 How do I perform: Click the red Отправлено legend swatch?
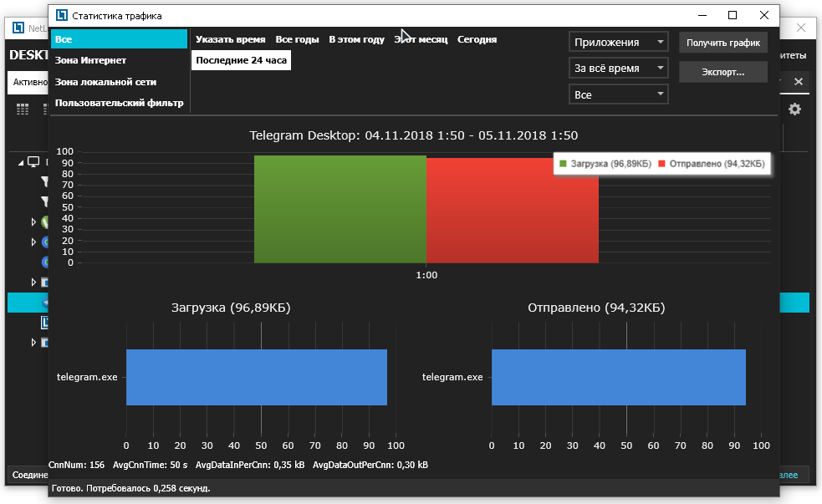click(x=661, y=164)
